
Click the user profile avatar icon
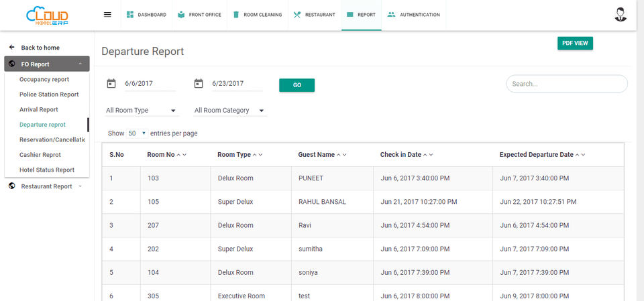[x=621, y=15]
